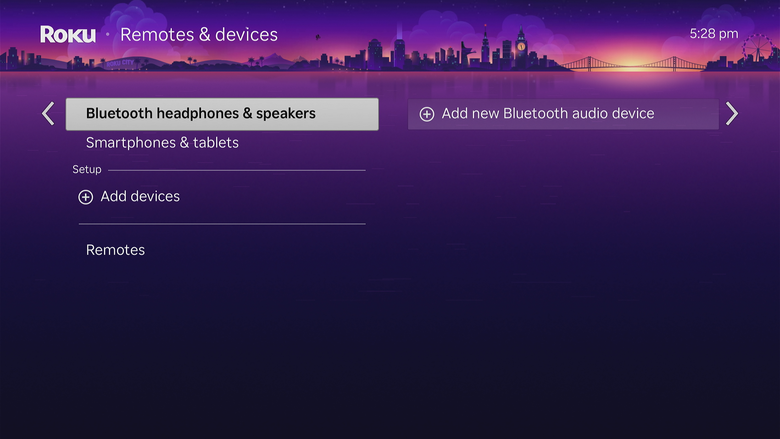Advance with the right chevron arrow
This screenshot has height=439, width=780.
tap(732, 113)
